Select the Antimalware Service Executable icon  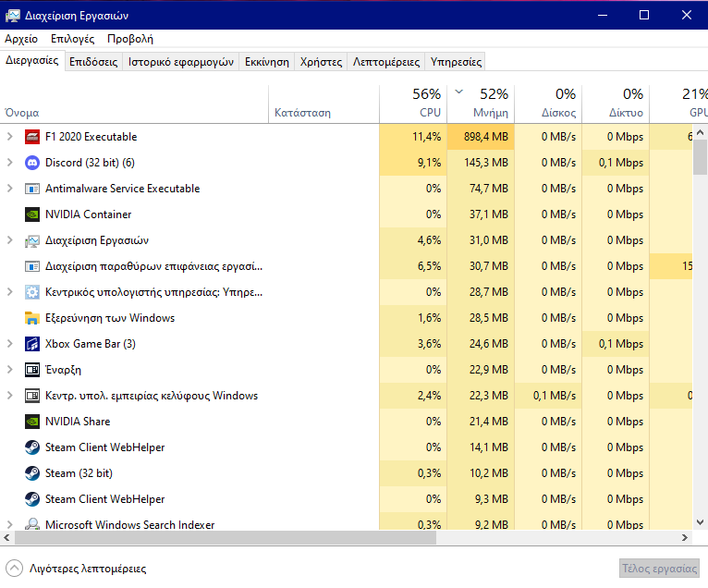point(31,189)
